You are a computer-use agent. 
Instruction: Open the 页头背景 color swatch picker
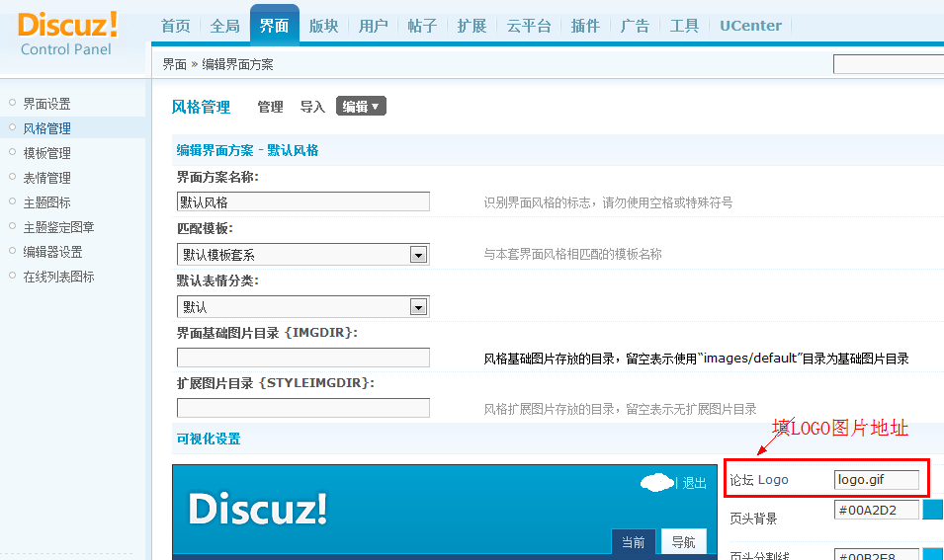click(933, 510)
